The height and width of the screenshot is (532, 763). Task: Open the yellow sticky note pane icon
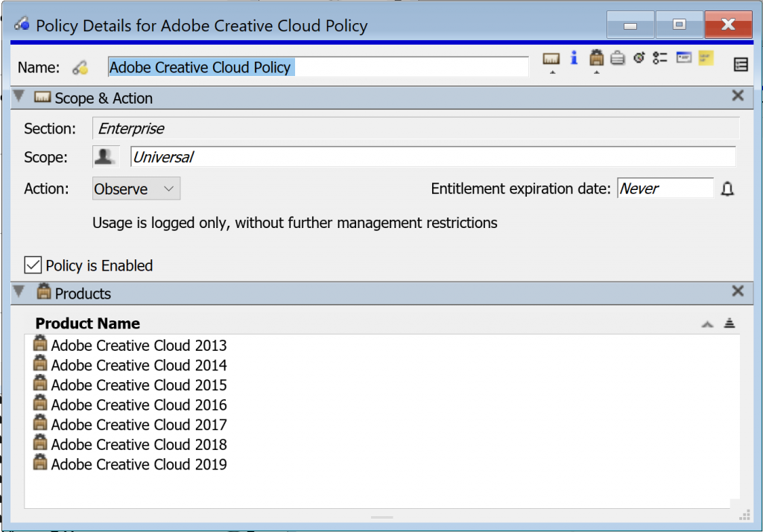[x=706, y=58]
